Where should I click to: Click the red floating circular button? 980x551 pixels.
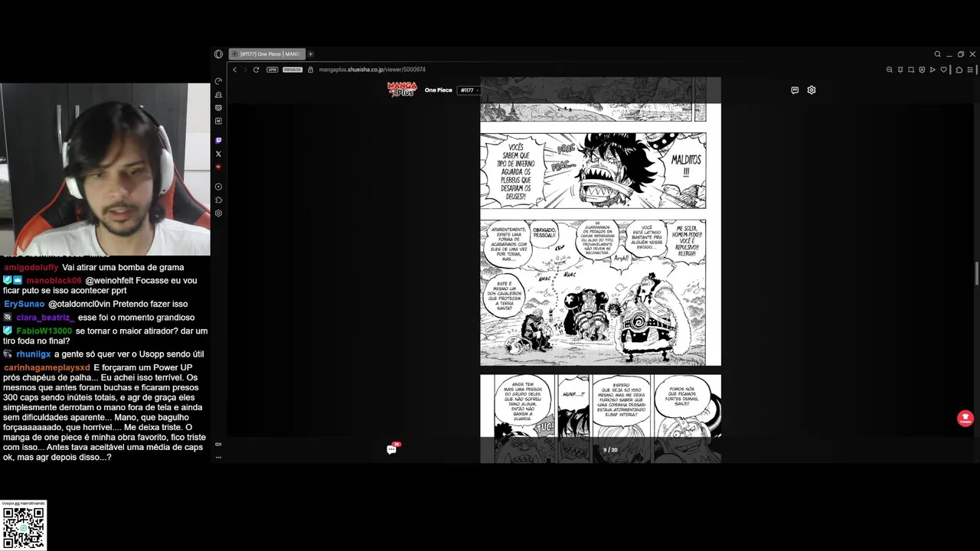coord(965,419)
